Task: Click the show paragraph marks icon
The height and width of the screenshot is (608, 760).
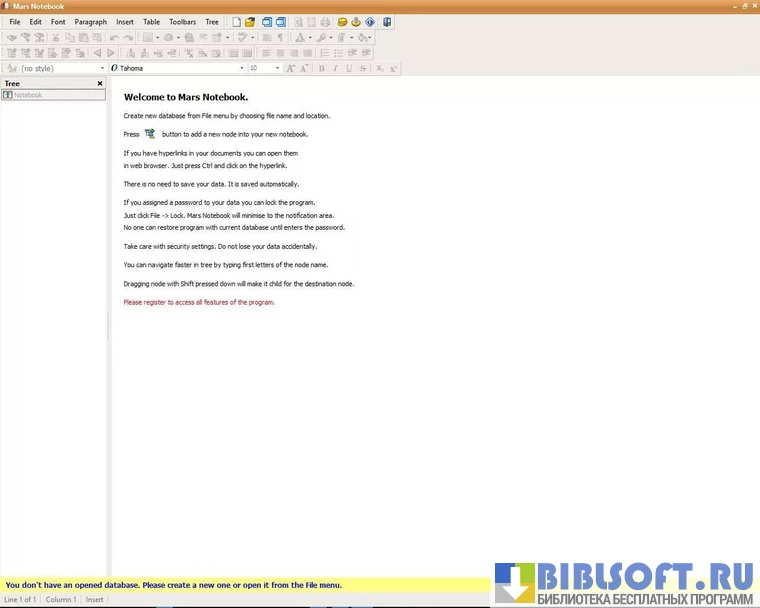Action: [x=280, y=38]
